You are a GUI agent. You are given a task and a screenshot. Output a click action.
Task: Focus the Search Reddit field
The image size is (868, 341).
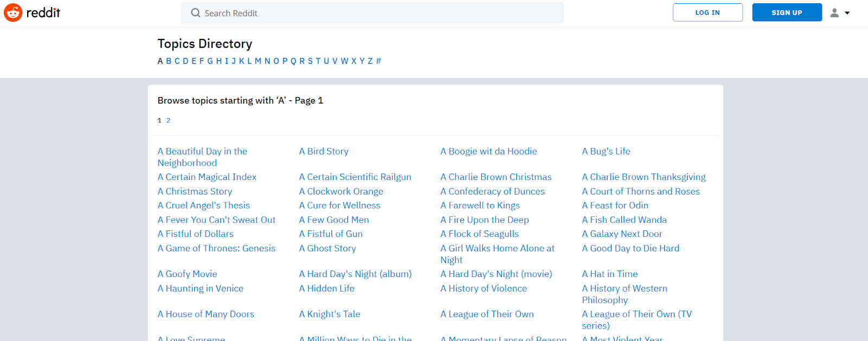pos(372,13)
